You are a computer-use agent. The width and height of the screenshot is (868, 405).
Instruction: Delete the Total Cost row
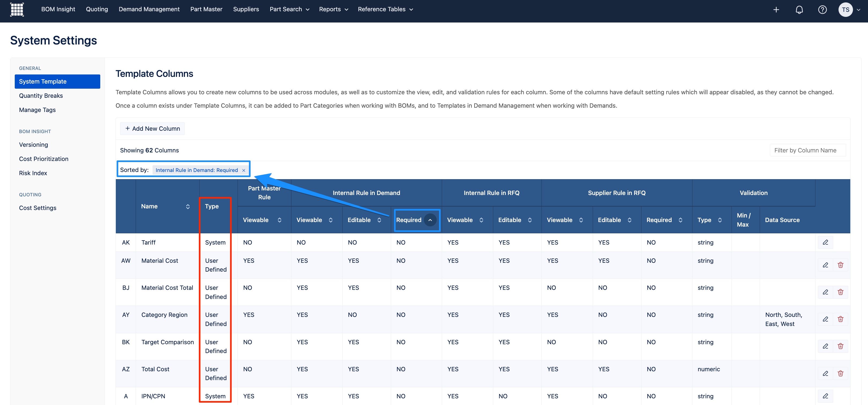(x=840, y=373)
